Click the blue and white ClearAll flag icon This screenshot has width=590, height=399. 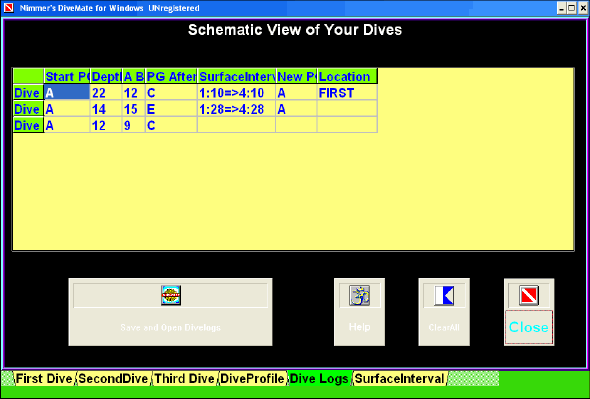pyautogui.click(x=444, y=295)
